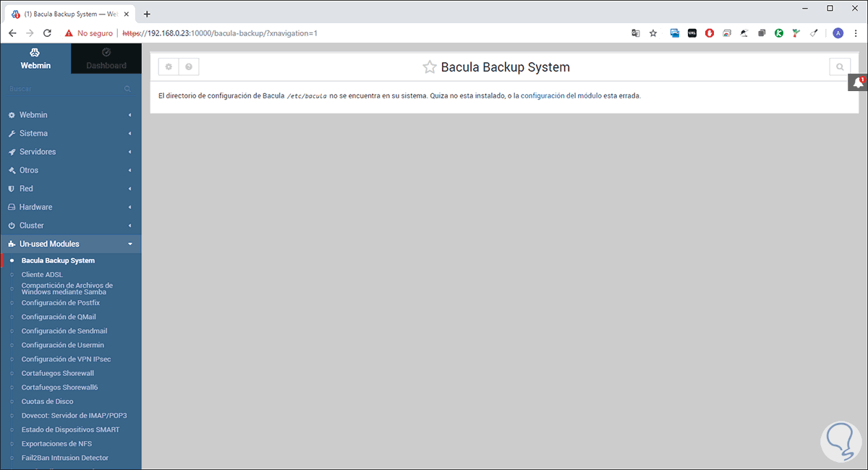Viewport: 868px width, 470px height.
Task: Select Bacula Backup System in sidebar
Action: 58,260
